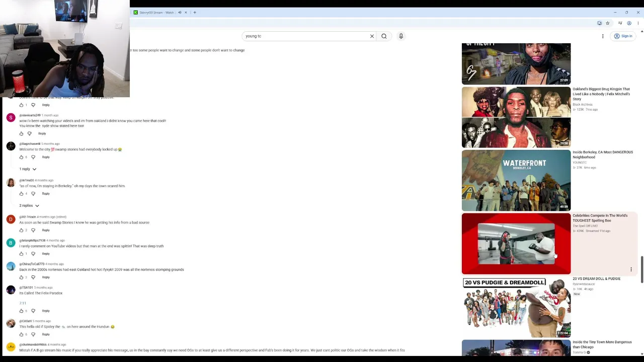Open Felix Mitchell Drug Kingpin video thumbnail
The width and height of the screenshot is (644, 362).
click(x=516, y=117)
